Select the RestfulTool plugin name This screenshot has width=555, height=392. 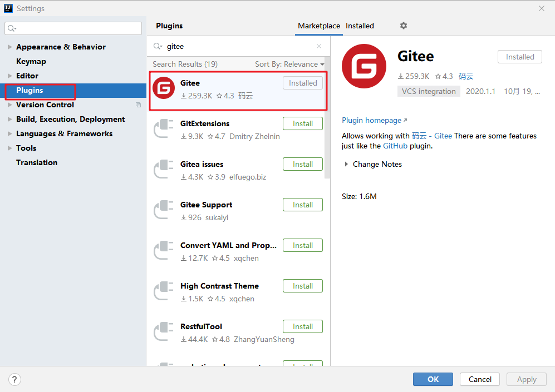coord(202,326)
